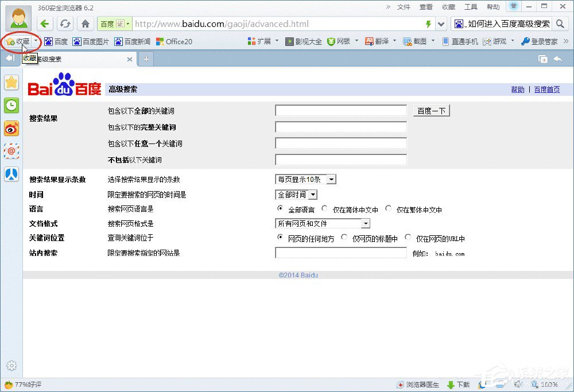Click the night mode moon icon

[x=482, y=385]
